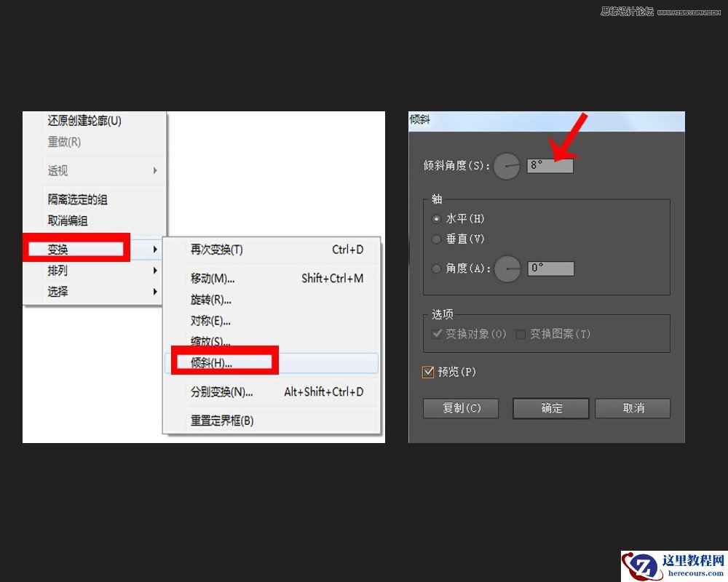728x582 pixels.
Task: Uncheck the 预览(P) checkbox
Action: [x=430, y=371]
